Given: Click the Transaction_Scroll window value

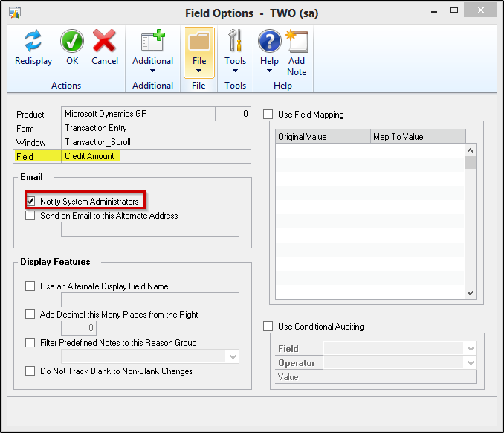Looking at the screenshot, I should coord(97,142).
